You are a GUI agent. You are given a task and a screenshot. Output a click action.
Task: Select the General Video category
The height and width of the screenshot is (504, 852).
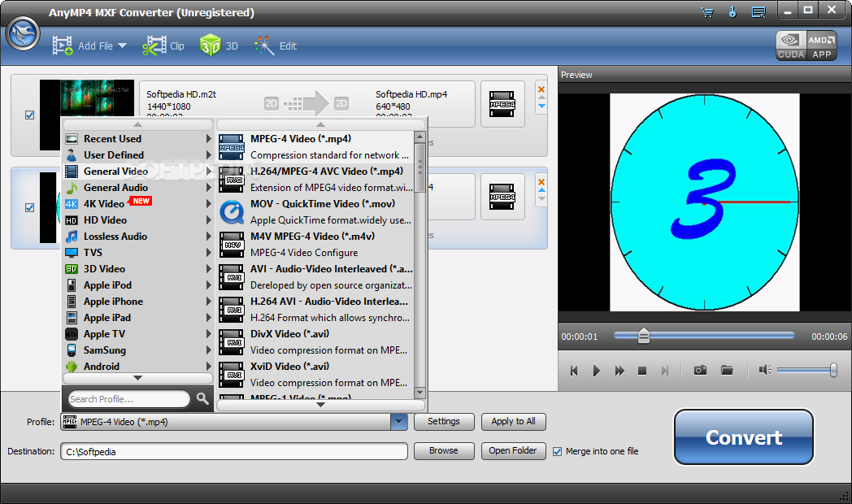click(x=138, y=171)
